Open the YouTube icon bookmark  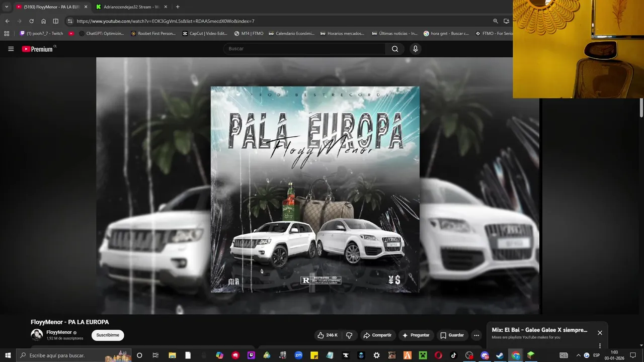71,34
